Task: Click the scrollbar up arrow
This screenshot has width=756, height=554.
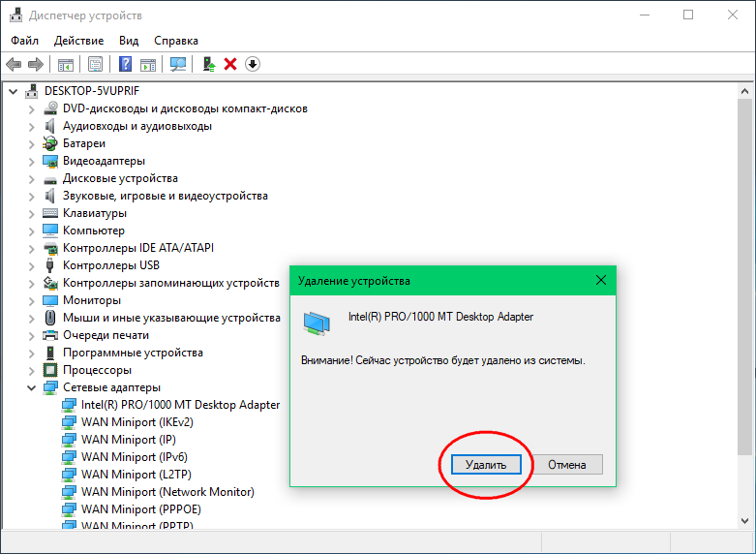Action: 744,91
